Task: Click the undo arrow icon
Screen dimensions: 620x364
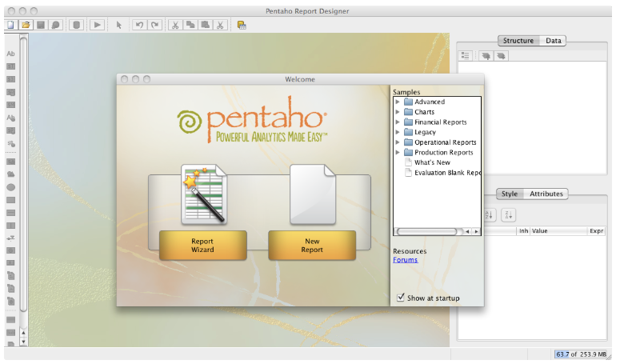Action: pyautogui.click(x=139, y=25)
